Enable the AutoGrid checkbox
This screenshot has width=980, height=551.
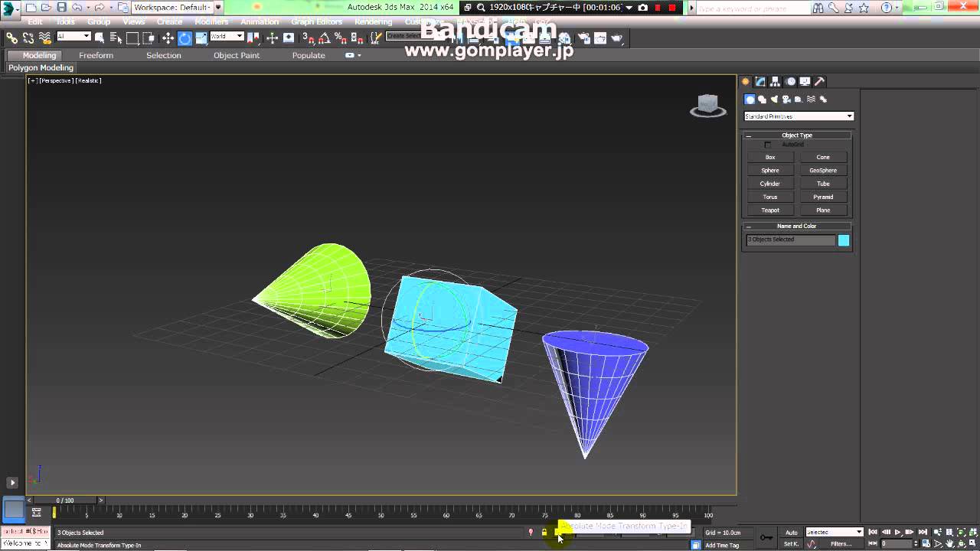tap(768, 145)
